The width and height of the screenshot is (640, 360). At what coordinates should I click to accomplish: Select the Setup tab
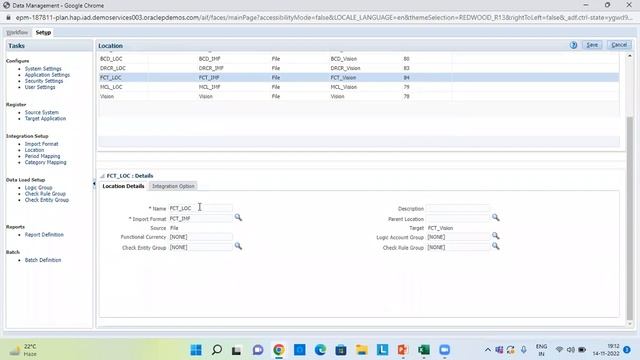43,32
